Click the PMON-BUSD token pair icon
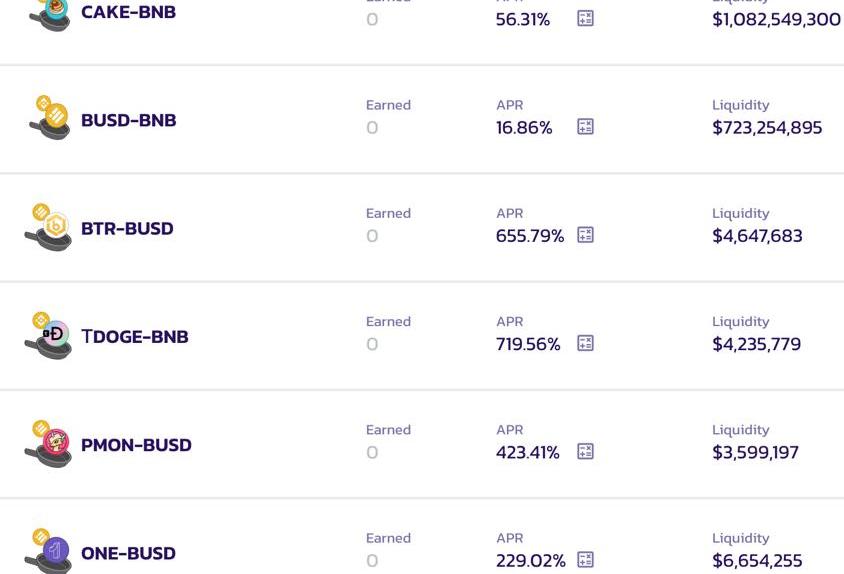This screenshot has height=574, width=844. [49, 443]
